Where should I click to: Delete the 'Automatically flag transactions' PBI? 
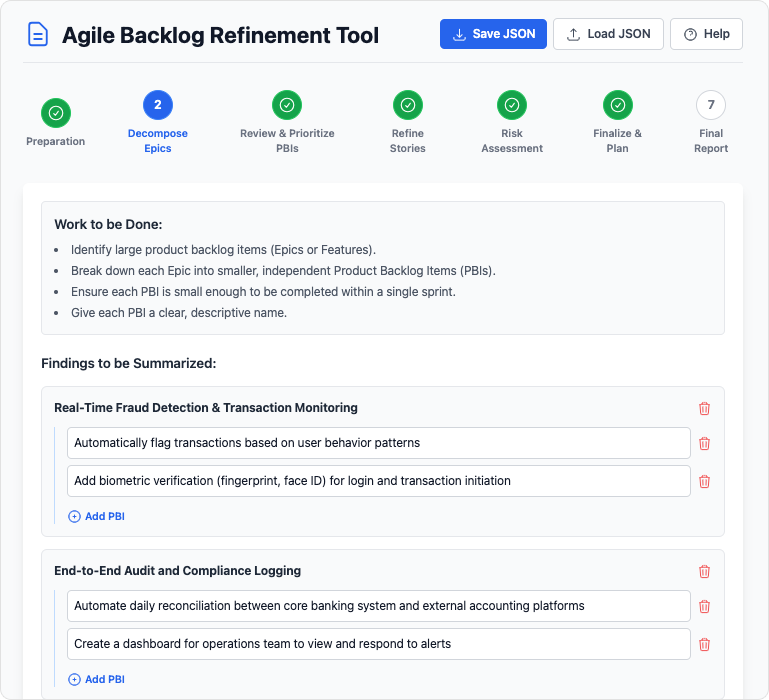click(704, 443)
